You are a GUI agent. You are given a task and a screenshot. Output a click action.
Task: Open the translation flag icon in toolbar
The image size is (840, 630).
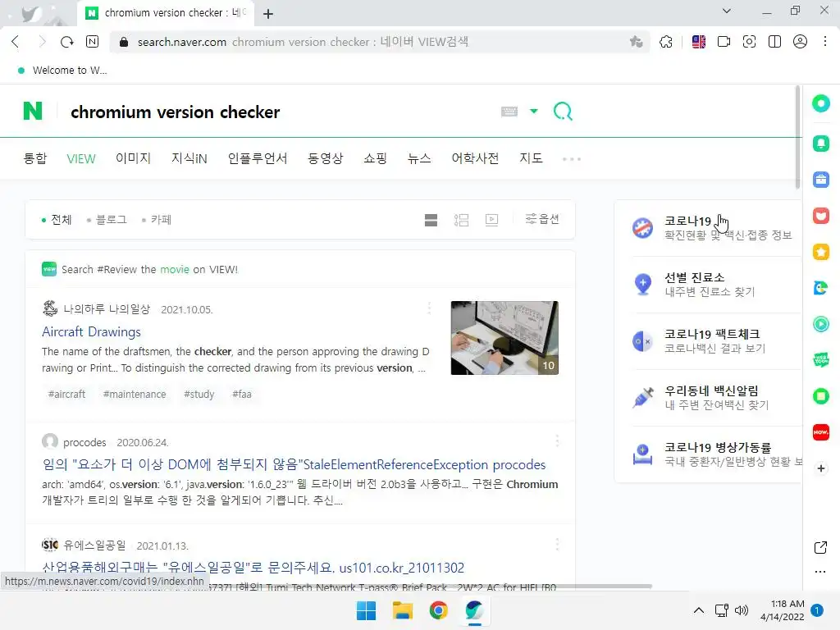point(699,42)
